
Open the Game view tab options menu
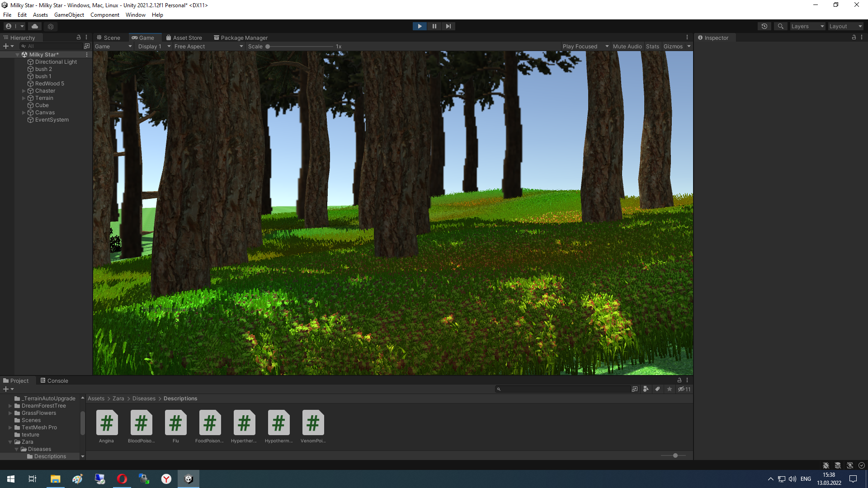[x=687, y=38]
